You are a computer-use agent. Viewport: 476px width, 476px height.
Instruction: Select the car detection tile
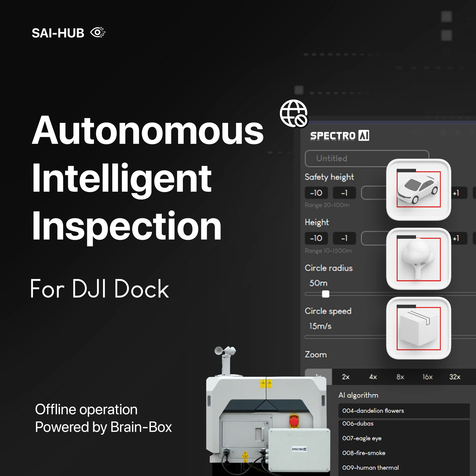[418, 190]
